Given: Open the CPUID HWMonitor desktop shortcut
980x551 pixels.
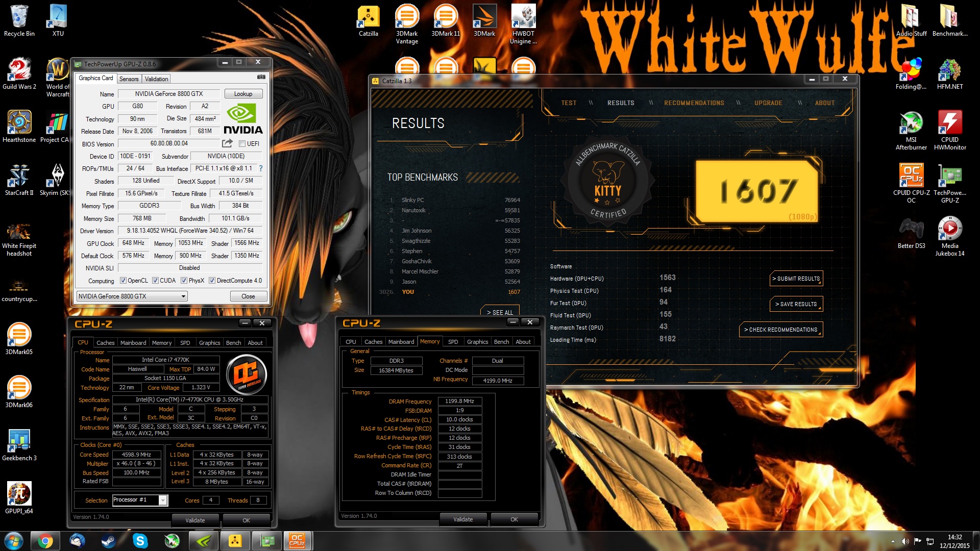Looking at the screenshot, I should click(x=950, y=131).
